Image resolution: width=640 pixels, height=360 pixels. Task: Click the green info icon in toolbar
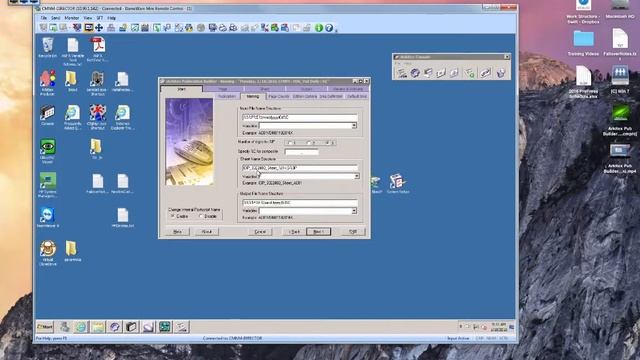(319, 28)
